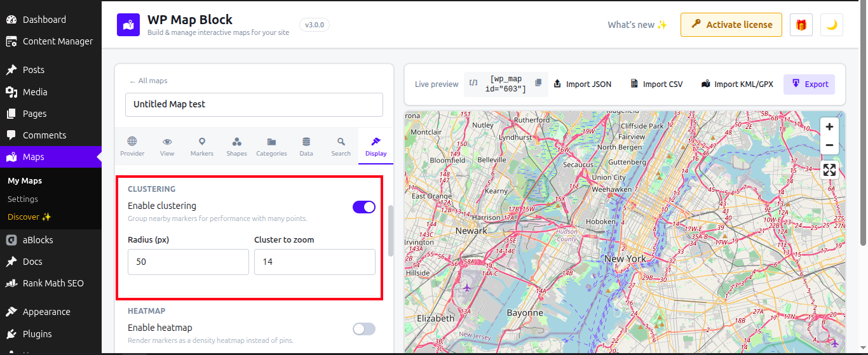Open Settings submenu under Maps

point(23,199)
